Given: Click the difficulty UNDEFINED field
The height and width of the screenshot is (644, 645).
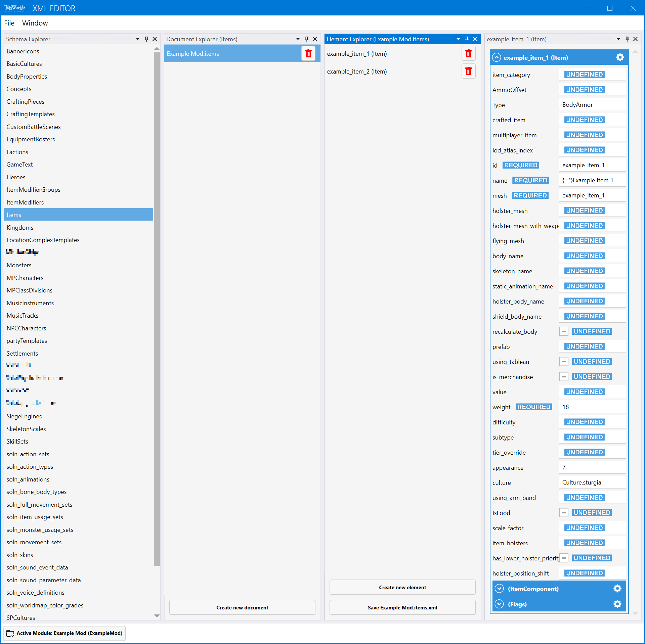Looking at the screenshot, I should click(x=592, y=422).
